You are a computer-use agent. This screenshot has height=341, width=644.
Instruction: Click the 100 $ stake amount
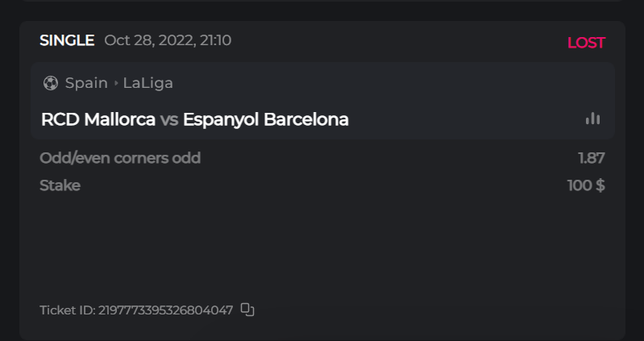(x=586, y=185)
